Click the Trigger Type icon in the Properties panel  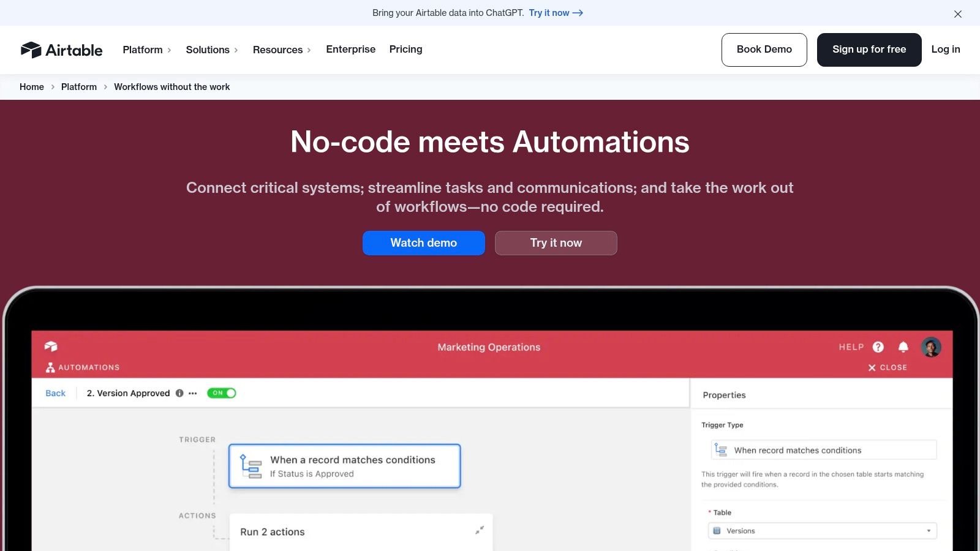721,450
